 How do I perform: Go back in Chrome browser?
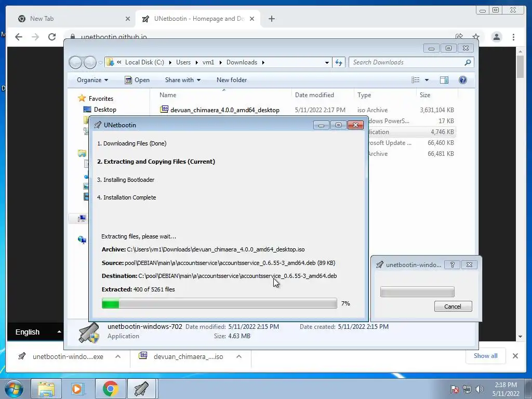pos(19,37)
